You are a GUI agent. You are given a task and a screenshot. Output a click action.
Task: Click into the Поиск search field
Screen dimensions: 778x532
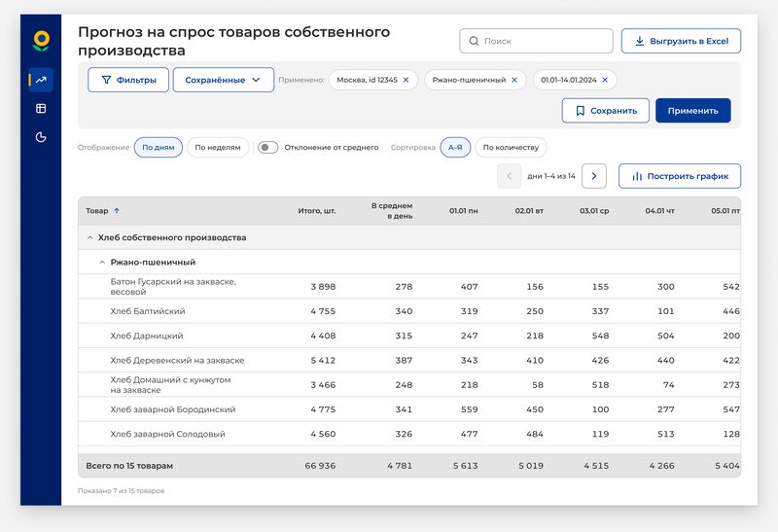[x=536, y=41]
